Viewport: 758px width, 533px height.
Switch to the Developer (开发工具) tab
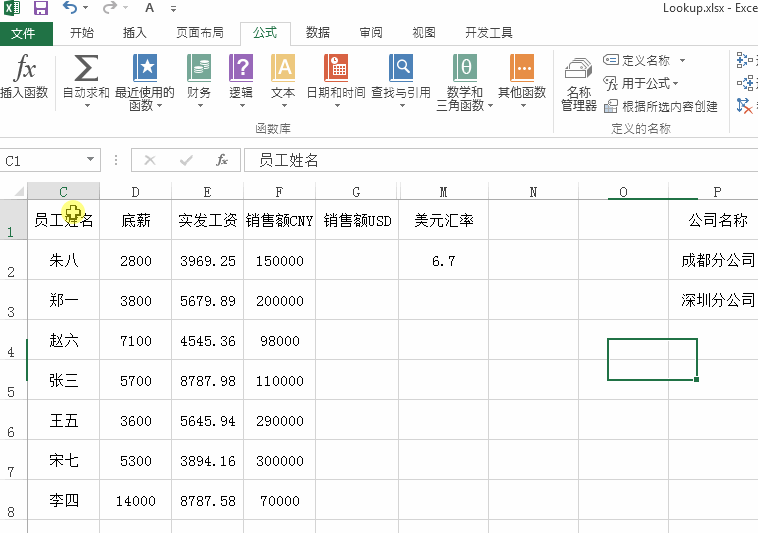489,33
